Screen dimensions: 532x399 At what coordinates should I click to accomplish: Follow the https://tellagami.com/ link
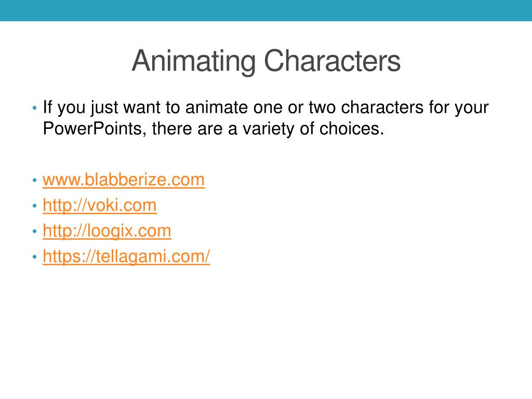tap(126, 257)
